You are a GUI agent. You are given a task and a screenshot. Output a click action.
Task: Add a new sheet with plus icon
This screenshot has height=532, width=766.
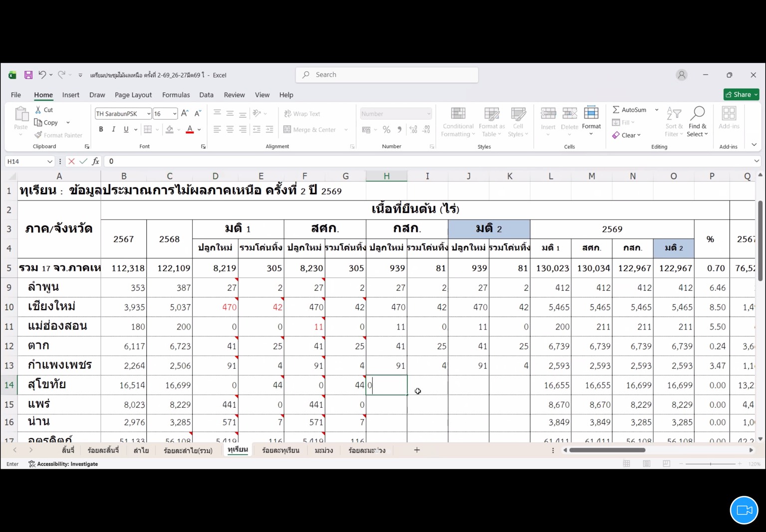click(417, 450)
